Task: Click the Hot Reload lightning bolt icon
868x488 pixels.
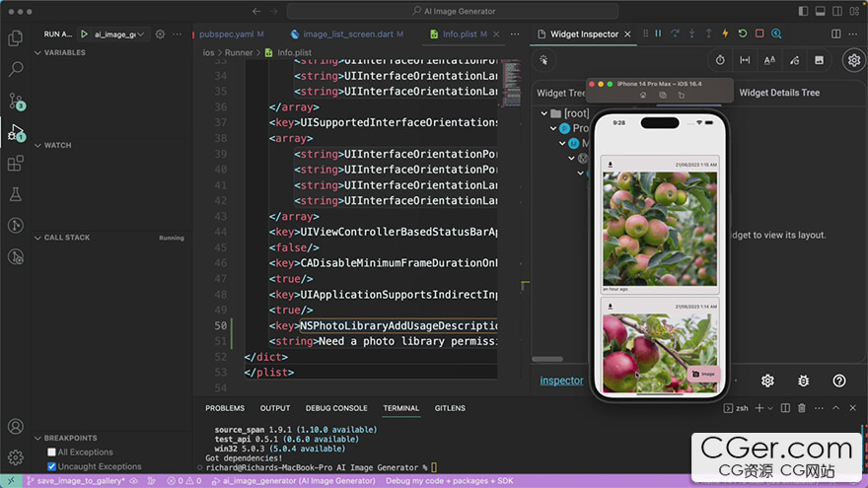Action: [725, 34]
